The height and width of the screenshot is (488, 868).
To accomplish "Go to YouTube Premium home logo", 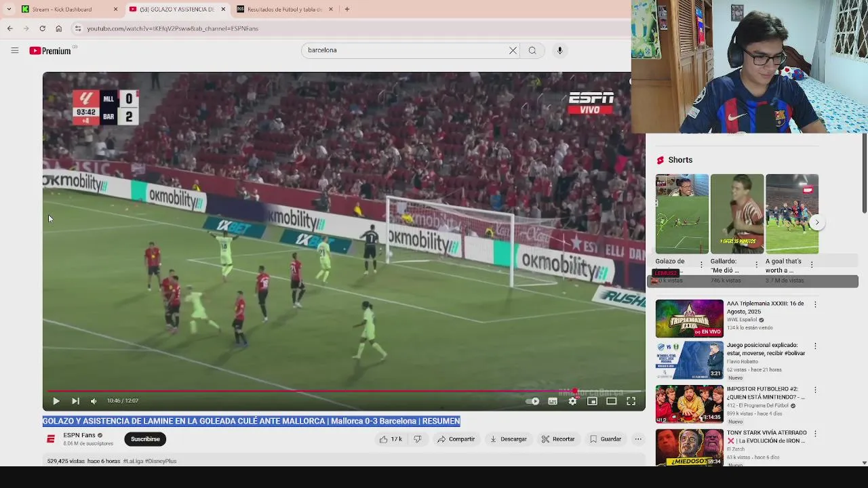I will 50,51.
